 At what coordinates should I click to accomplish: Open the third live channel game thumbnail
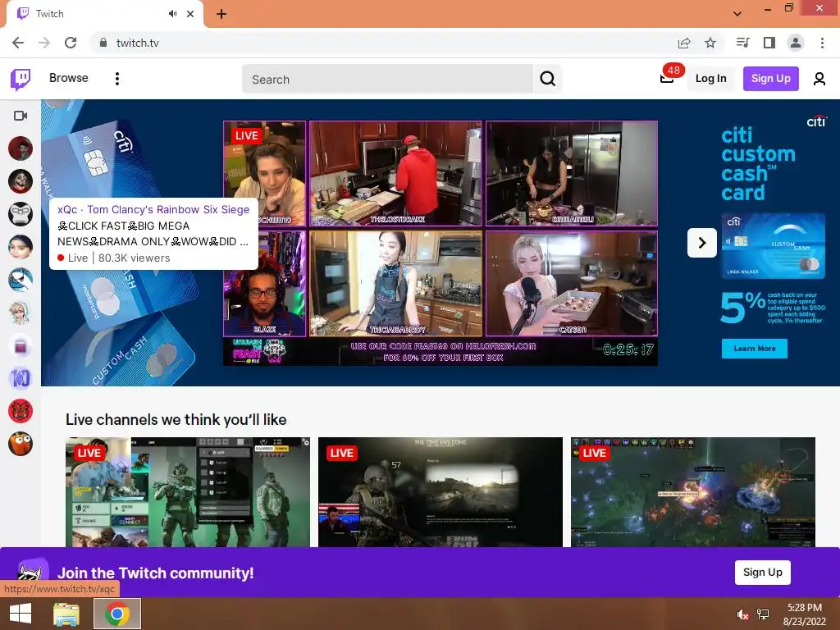pos(693,492)
